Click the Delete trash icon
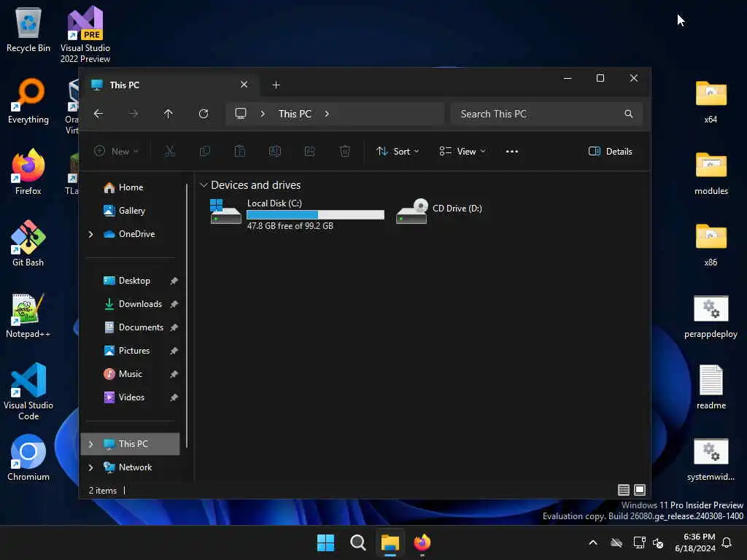 tap(345, 152)
